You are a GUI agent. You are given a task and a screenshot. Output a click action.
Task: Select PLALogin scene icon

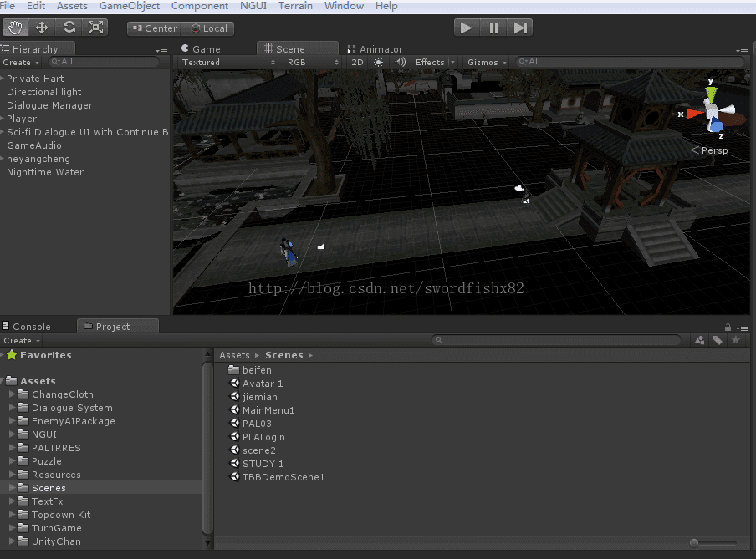[x=234, y=437]
